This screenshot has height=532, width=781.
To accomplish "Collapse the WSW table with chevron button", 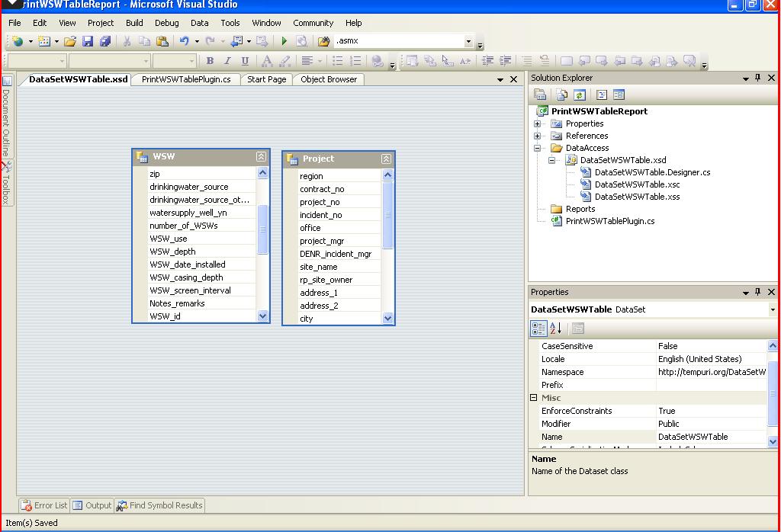I will [x=261, y=157].
